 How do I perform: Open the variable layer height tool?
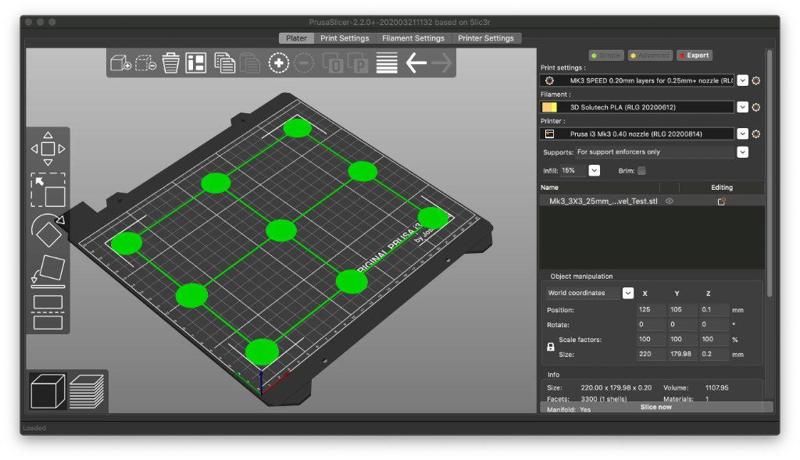[387, 63]
